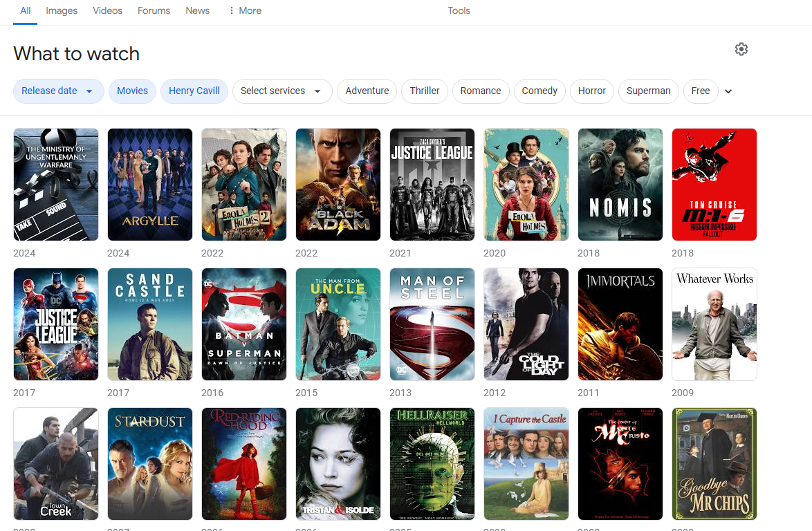Switch to the Videos tab
The image size is (812, 531).
pos(108,11)
